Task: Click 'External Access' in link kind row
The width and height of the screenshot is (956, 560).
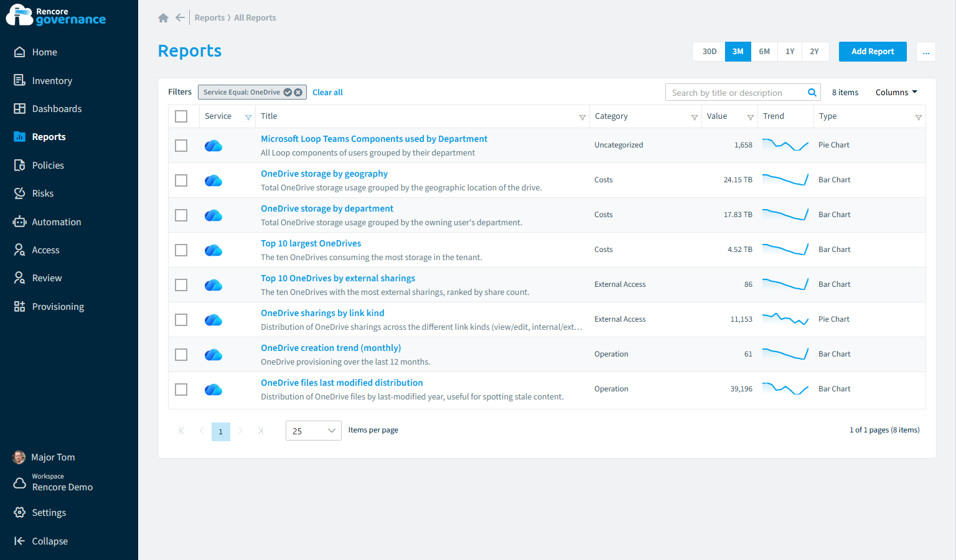Action: pos(620,319)
